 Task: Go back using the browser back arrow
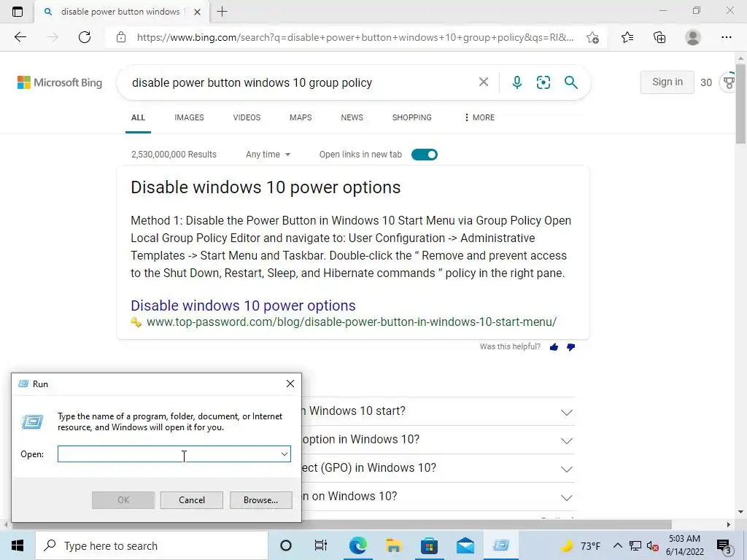click(x=20, y=37)
